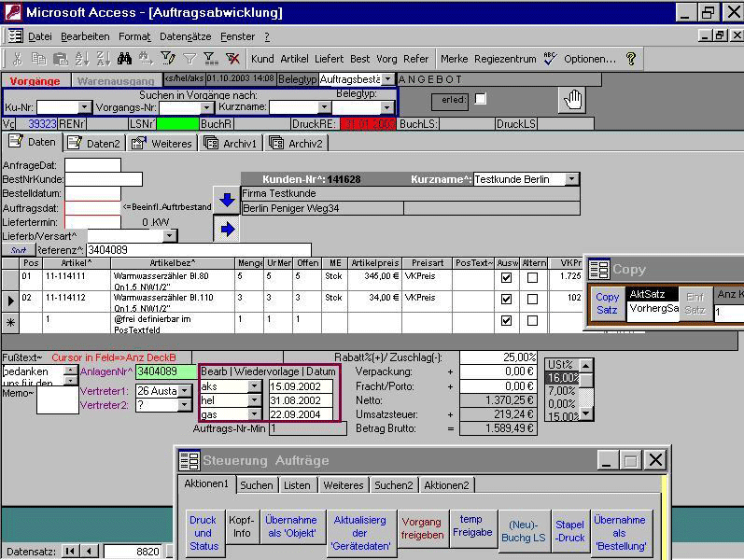Screen dimensions: 744x560
Task: Click the 'Vorgang freigeben' button
Action: pos(421,529)
